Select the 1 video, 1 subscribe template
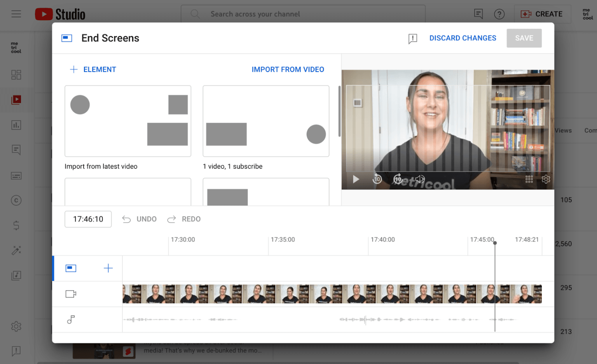Screen dimensions: 597x364 pos(266,121)
